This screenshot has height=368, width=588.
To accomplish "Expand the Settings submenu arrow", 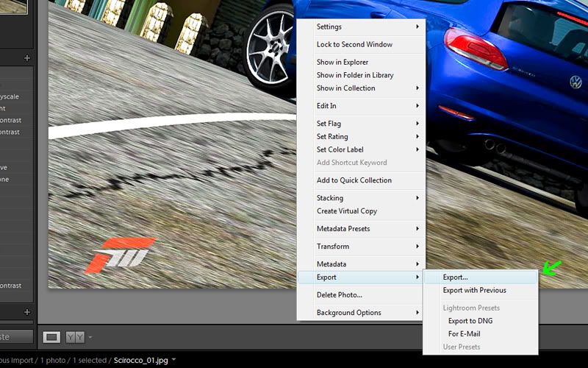I will click(x=417, y=26).
